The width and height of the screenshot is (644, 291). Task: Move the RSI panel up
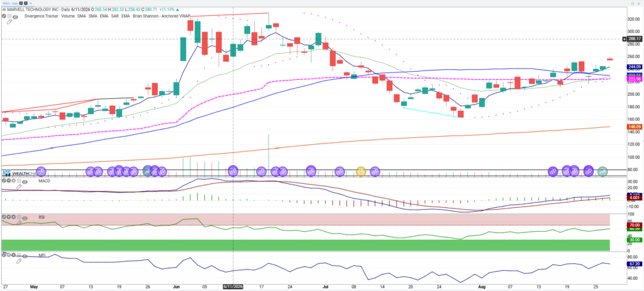coord(14,217)
